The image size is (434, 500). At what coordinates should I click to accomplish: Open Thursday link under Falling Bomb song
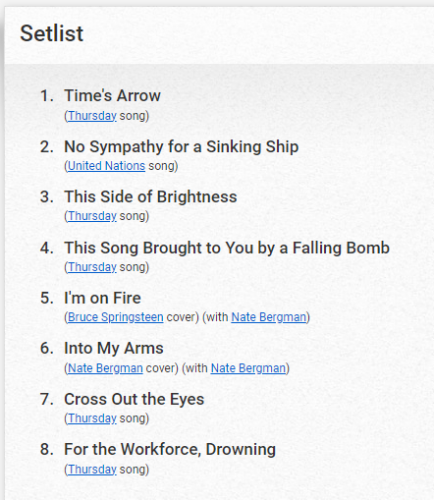tap(92, 267)
